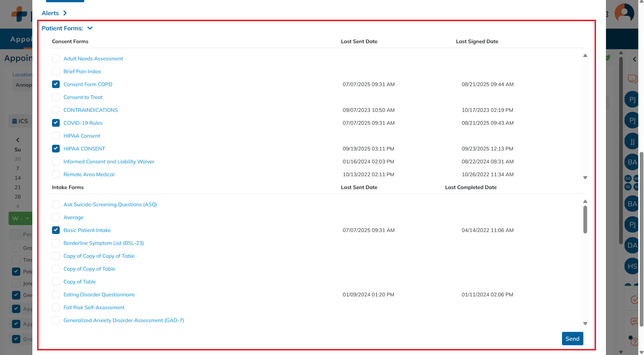Click the previous arrow above the mini calendar
This screenshot has width=644, height=355.
coord(17,140)
